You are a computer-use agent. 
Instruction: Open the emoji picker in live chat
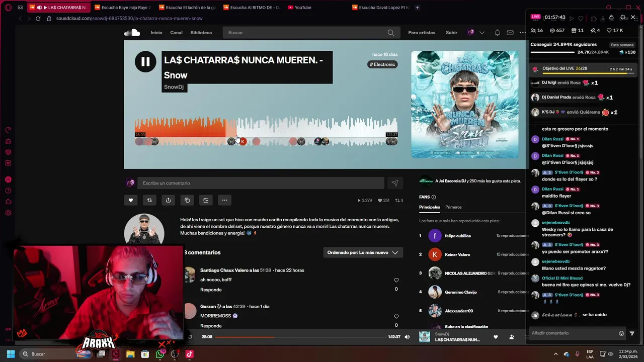point(621,333)
